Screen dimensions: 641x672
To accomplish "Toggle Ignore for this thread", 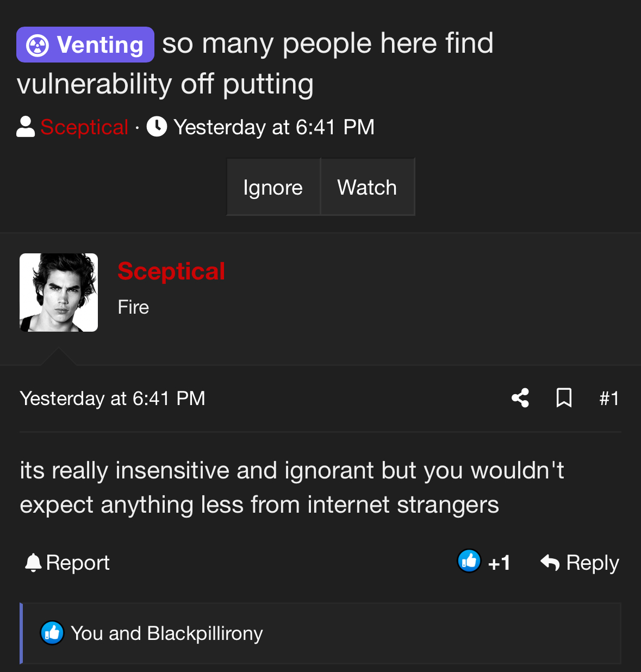I will (x=273, y=187).
